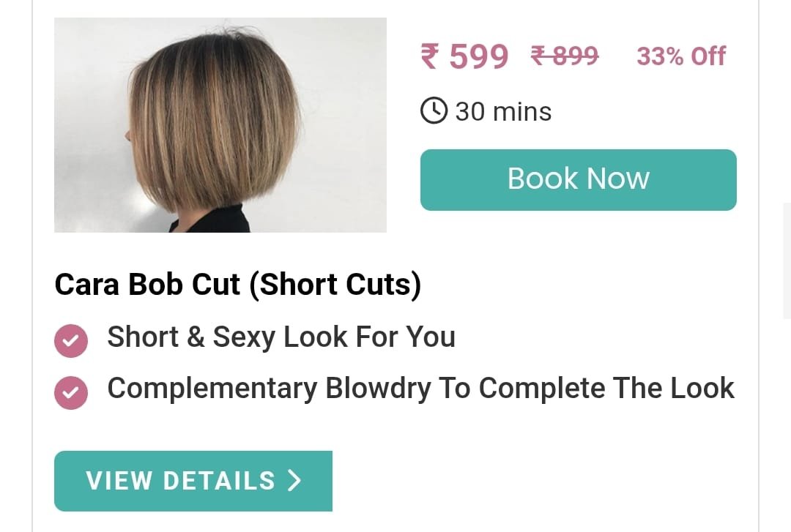Viewport: 791px width, 532px height.
Task: Click the VIEW DETAILS text label
Action: coord(181,481)
